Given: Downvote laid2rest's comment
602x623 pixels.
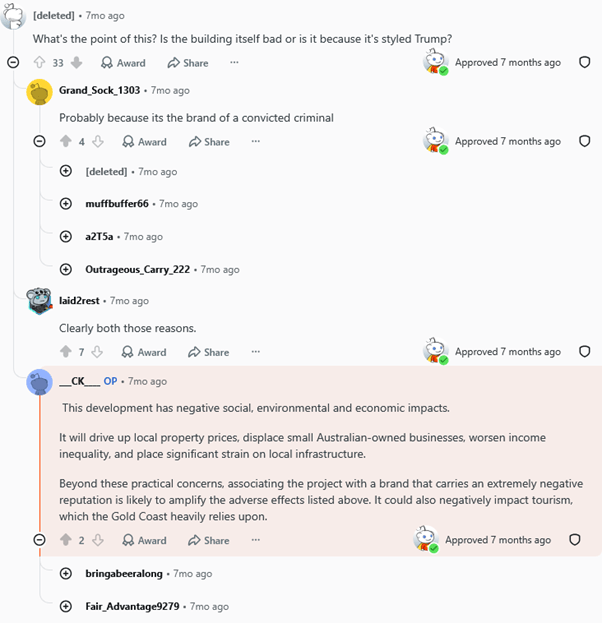Looking at the screenshot, I should tap(97, 352).
